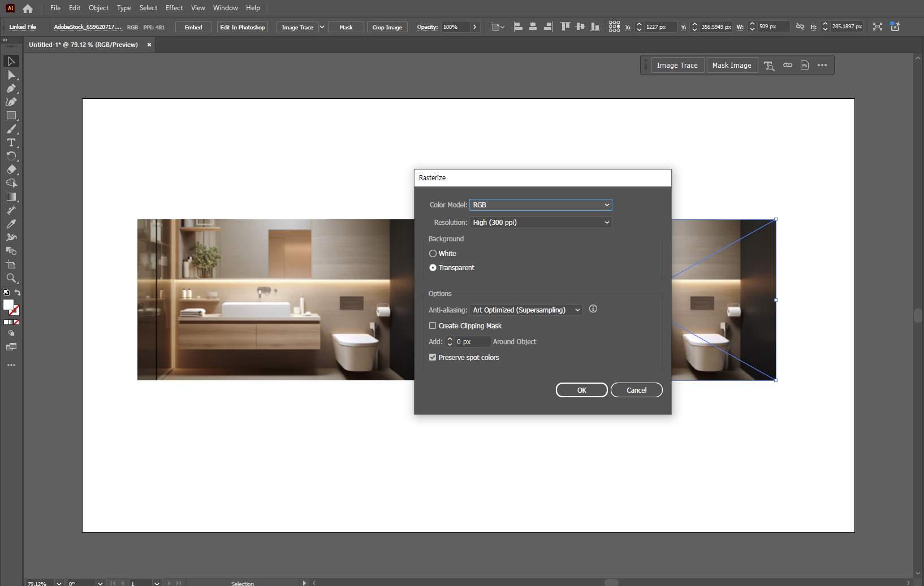Select the Type tool
This screenshot has width=924, height=586.
click(11, 142)
